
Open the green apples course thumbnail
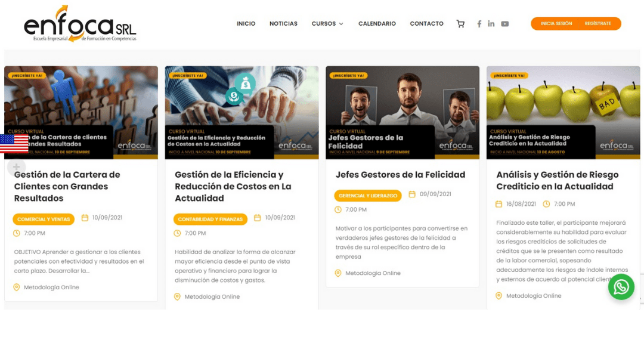[x=563, y=112]
